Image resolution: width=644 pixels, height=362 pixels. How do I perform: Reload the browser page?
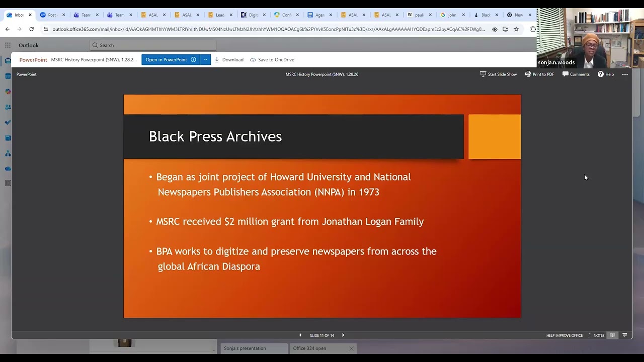pyautogui.click(x=31, y=29)
